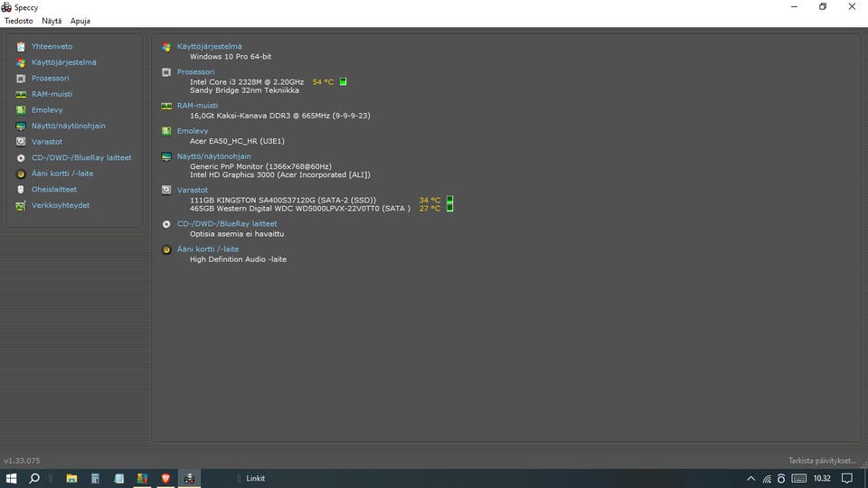Screen dimensions: 868x488
Task: Open Brave browser from taskbar
Action: (165, 478)
